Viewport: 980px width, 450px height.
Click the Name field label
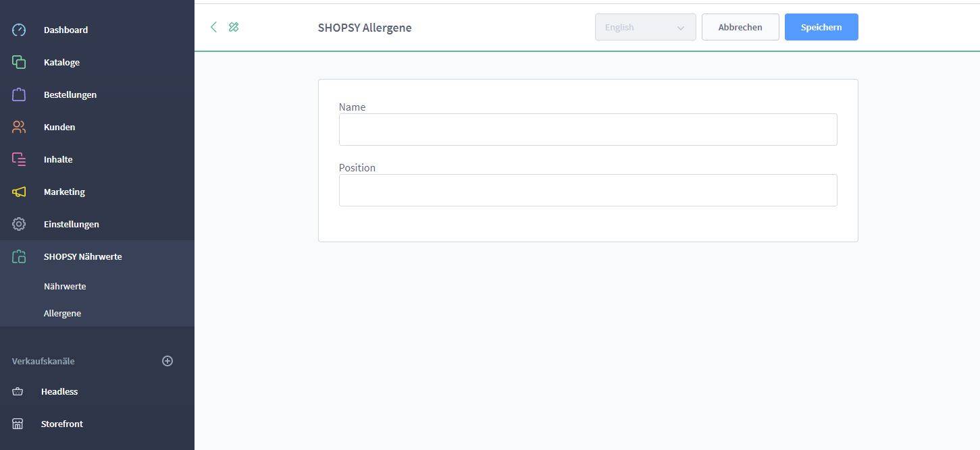coord(352,107)
